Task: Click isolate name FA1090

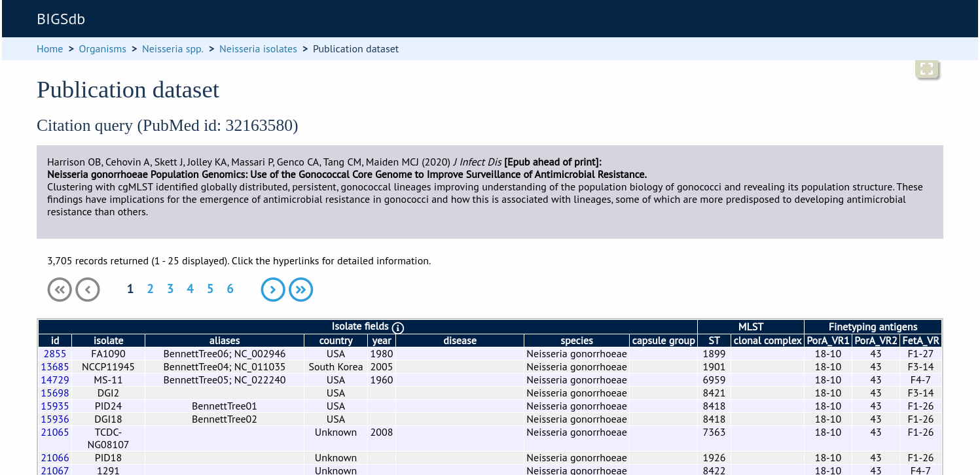Action: click(x=109, y=354)
